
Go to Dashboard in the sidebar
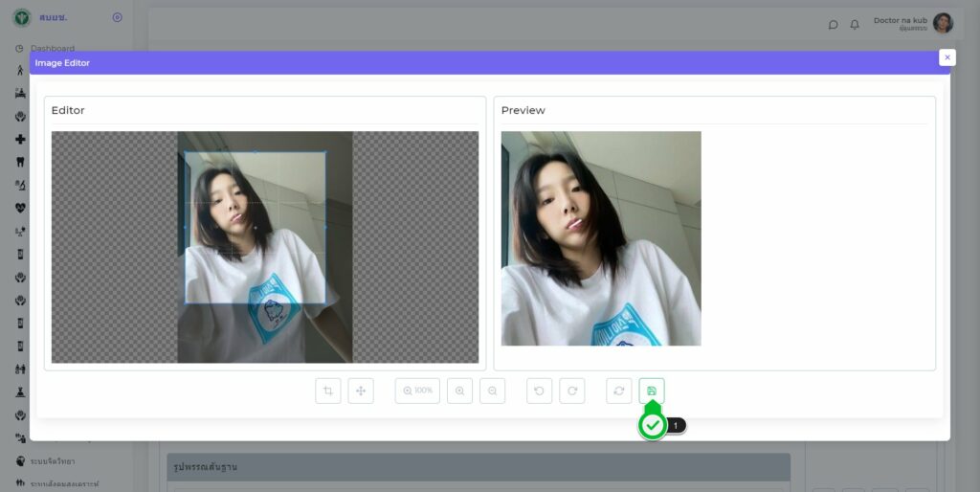click(52, 48)
